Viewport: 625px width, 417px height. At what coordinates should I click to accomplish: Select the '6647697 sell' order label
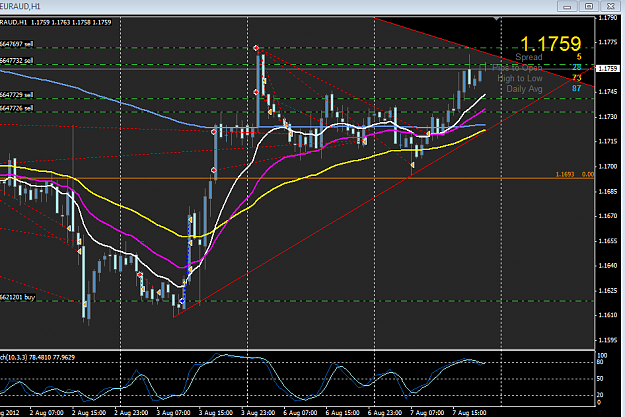16,44
